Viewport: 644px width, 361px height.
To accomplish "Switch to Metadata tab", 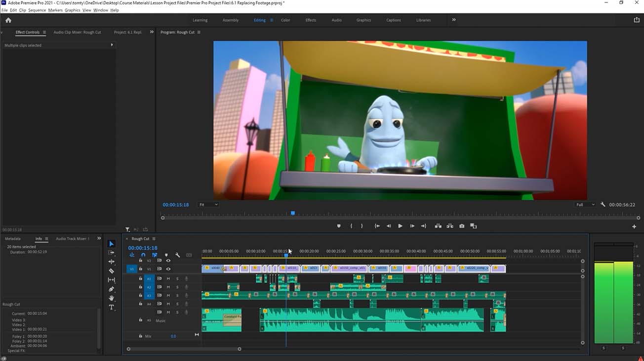I will (x=13, y=239).
